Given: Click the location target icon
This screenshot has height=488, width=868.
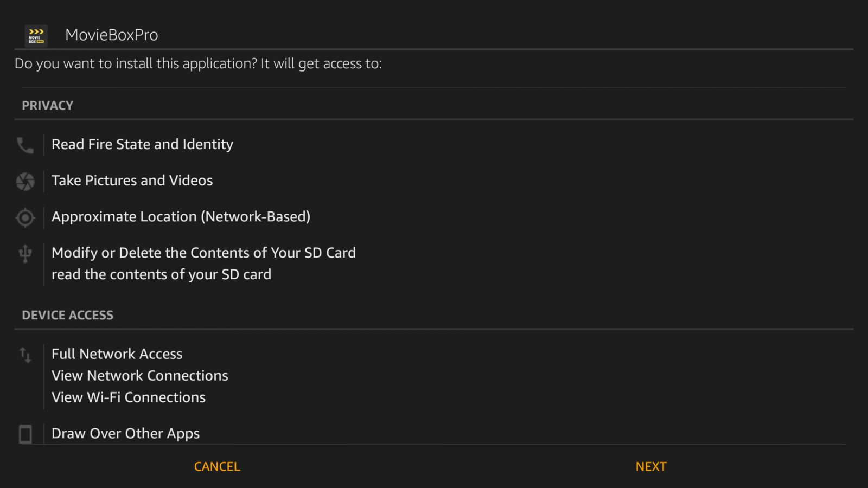Looking at the screenshot, I should click(25, 218).
